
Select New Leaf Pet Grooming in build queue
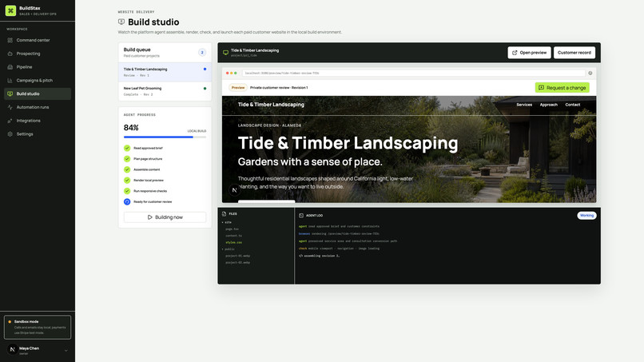click(x=165, y=91)
